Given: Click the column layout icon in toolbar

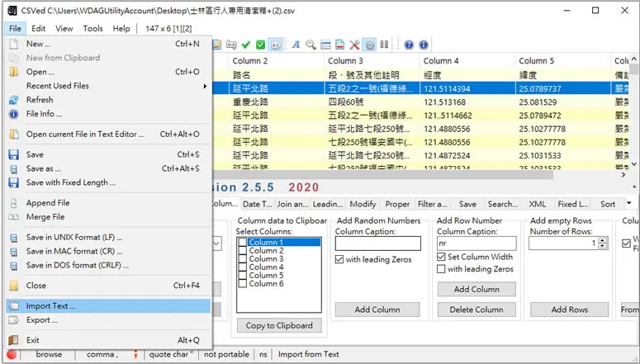Looking at the screenshot, I should (x=384, y=44).
